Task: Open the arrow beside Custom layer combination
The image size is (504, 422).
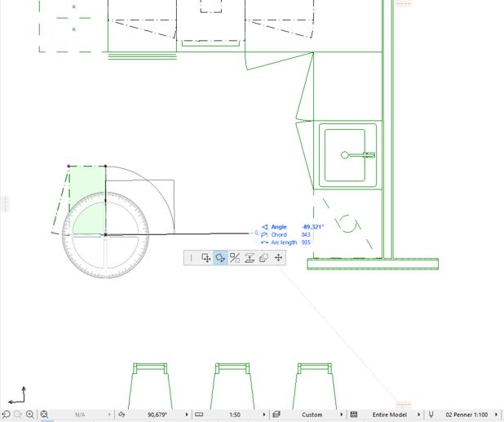Action: [x=343, y=415]
